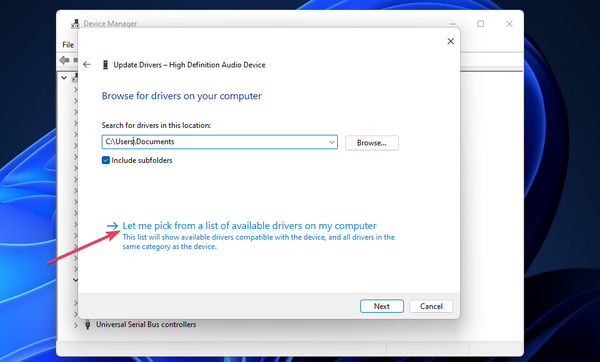Close the Device Manager window
Viewport: 600px width, 362px height.
click(509, 24)
